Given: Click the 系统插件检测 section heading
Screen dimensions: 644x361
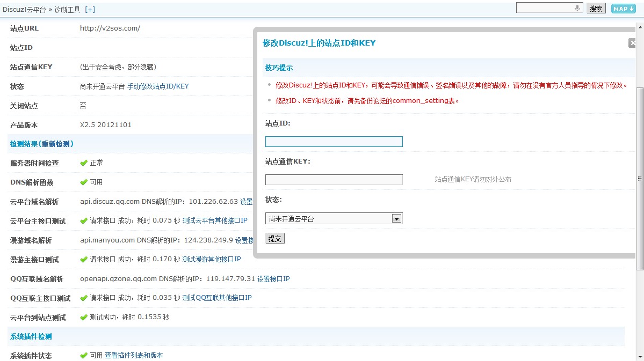Looking at the screenshot, I should coord(31,337).
